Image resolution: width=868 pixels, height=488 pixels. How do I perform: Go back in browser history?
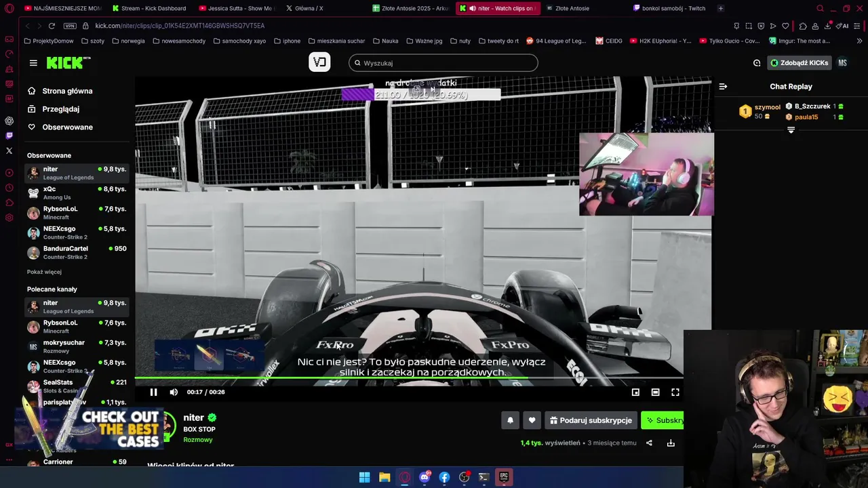[x=28, y=26]
